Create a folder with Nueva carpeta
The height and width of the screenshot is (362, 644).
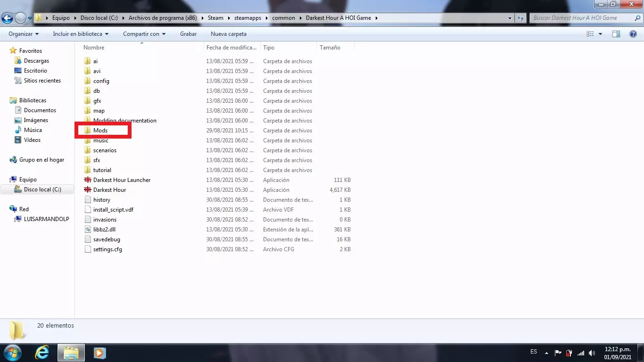click(x=229, y=34)
